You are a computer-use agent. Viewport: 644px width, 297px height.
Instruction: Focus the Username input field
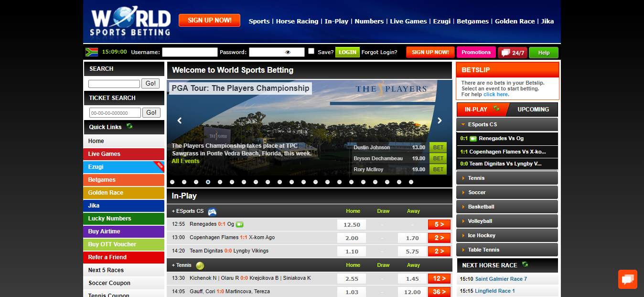click(x=190, y=52)
